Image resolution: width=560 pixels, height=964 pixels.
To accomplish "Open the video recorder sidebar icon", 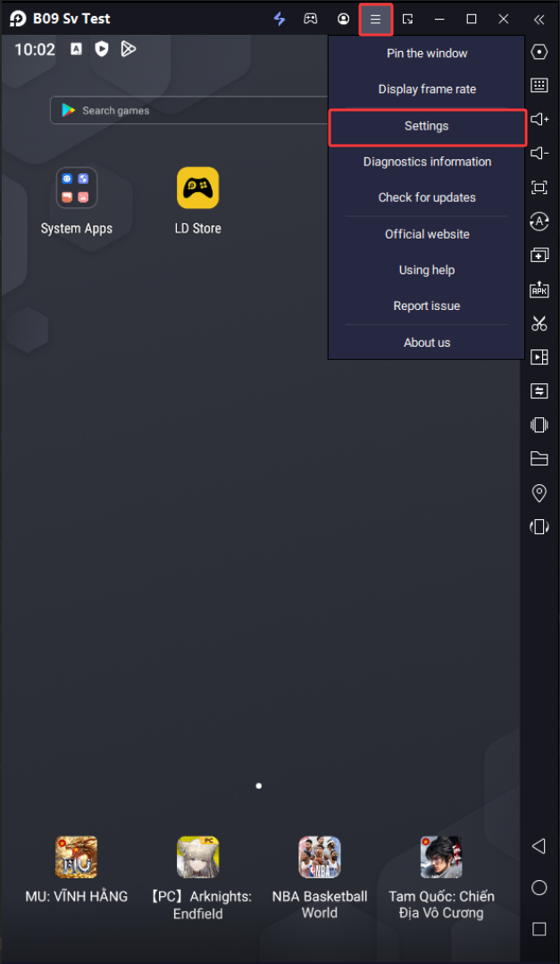I will tap(539, 357).
